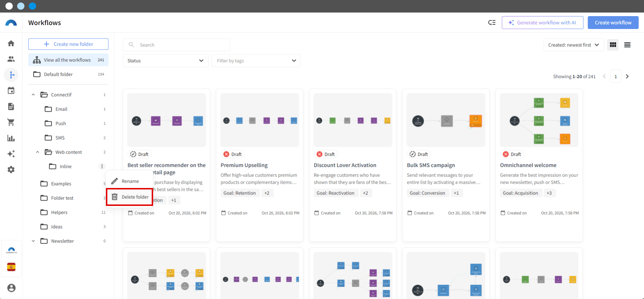Click the Rename pencil icon
Image resolution: width=644 pixels, height=299 pixels.
click(114, 181)
